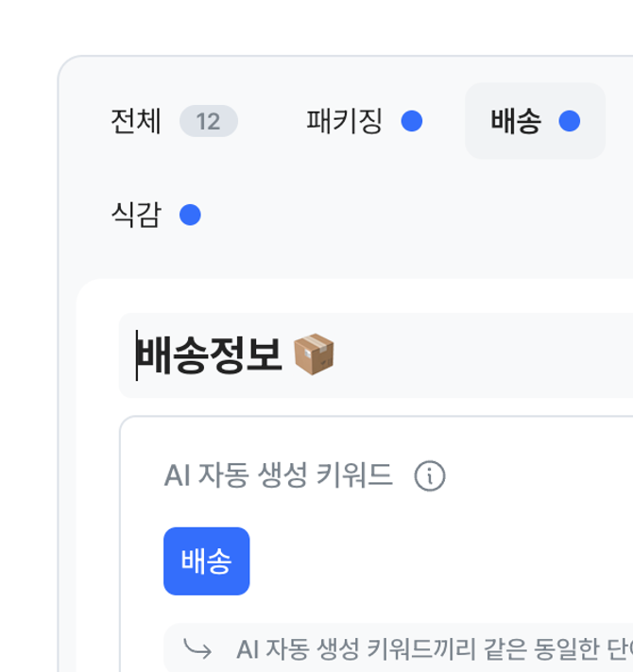
Task: Switch to the 전체 tab
Action: point(137,121)
